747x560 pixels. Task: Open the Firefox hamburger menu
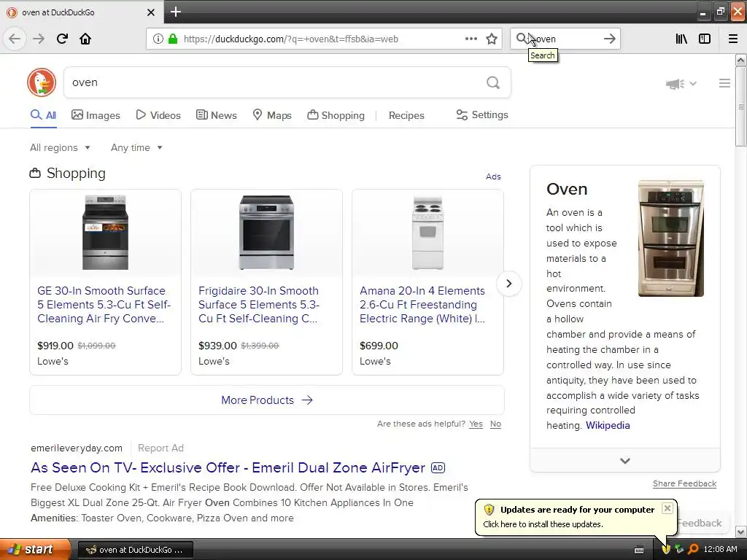733,39
